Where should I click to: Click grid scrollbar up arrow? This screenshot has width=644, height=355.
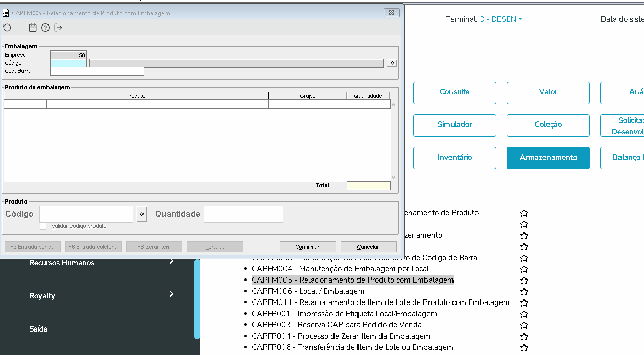pyautogui.click(x=393, y=105)
